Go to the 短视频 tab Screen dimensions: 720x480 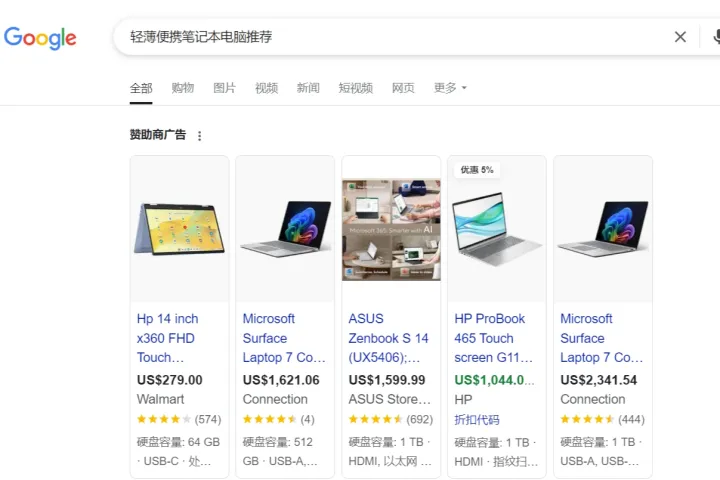[355, 88]
